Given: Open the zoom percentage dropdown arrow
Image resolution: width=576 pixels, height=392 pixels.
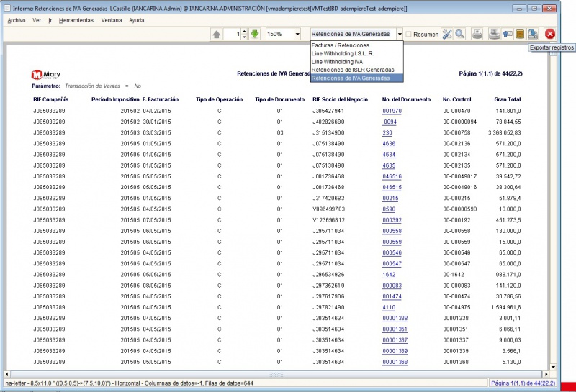Looking at the screenshot, I should click(297, 34).
